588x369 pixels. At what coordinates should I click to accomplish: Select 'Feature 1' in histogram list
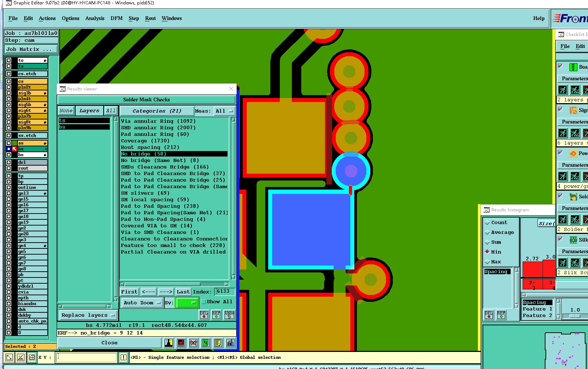[x=537, y=309]
